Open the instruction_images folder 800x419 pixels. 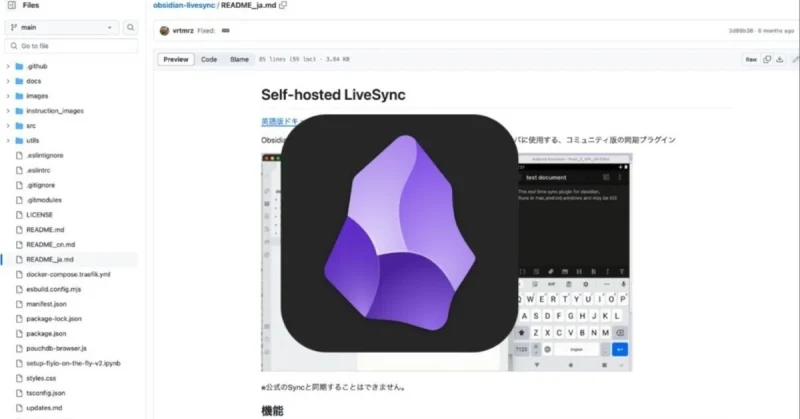[x=55, y=111]
